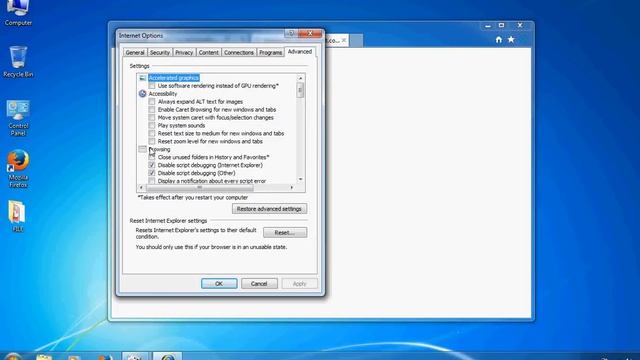640x360 pixels.
Task: Select the Accessibility heading in settings tree
Action: click(x=163, y=93)
